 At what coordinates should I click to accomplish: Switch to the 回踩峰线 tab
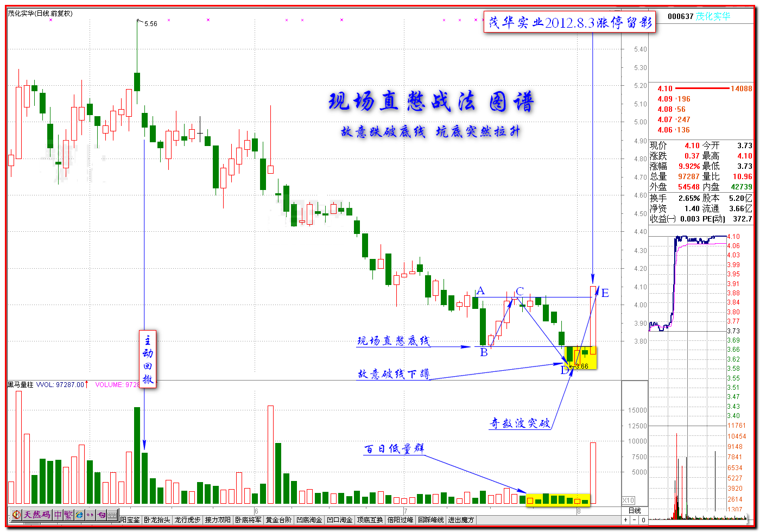pos(430,520)
